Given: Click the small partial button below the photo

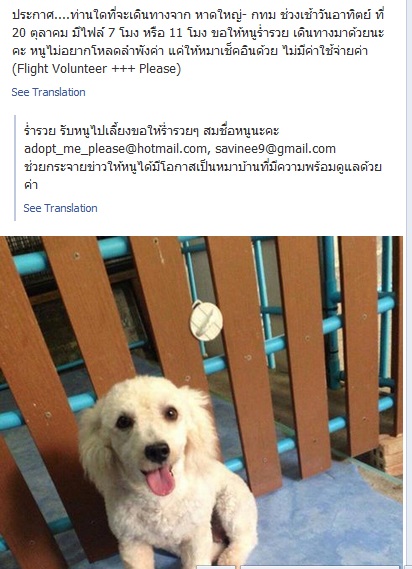Looking at the screenshot, I should [216, 567].
